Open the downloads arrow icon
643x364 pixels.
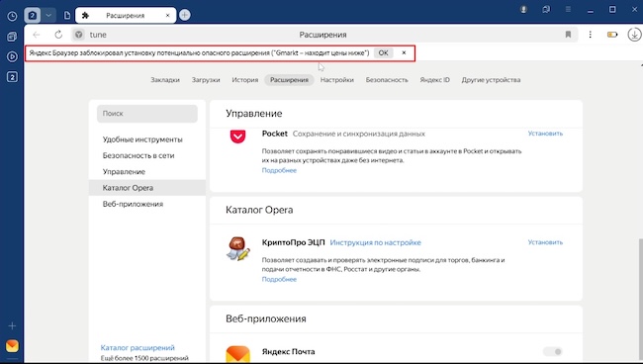click(x=634, y=35)
